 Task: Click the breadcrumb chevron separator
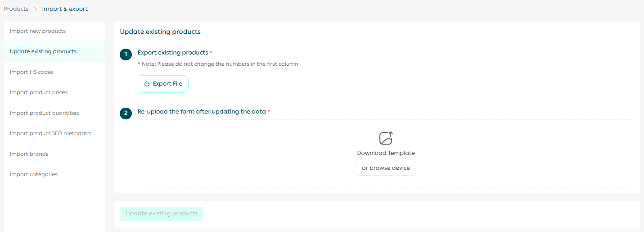(35, 9)
